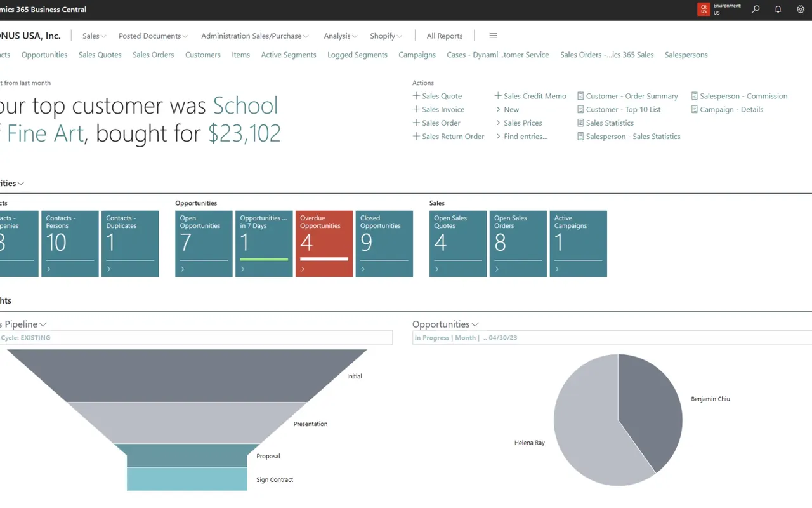Expand the Analysis dropdown menu
This screenshot has height=508, width=812.
[341, 36]
